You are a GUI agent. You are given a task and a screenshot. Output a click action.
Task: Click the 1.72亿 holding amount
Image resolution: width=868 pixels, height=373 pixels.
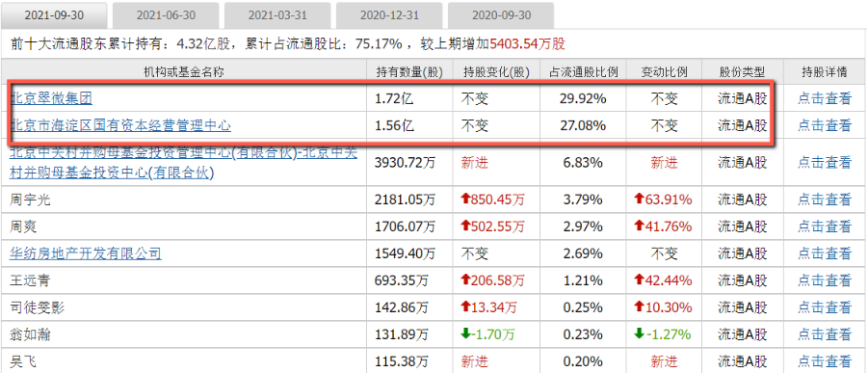(394, 99)
